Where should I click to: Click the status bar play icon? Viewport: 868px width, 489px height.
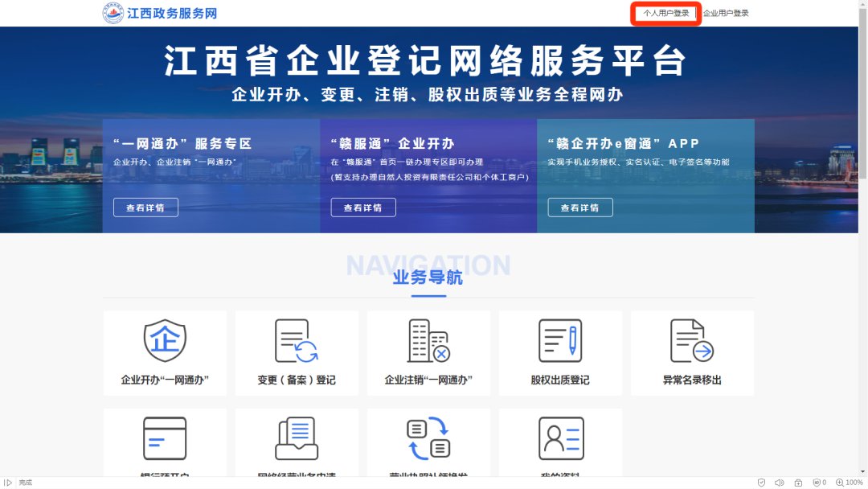pyautogui.click(x=8, y=483)
